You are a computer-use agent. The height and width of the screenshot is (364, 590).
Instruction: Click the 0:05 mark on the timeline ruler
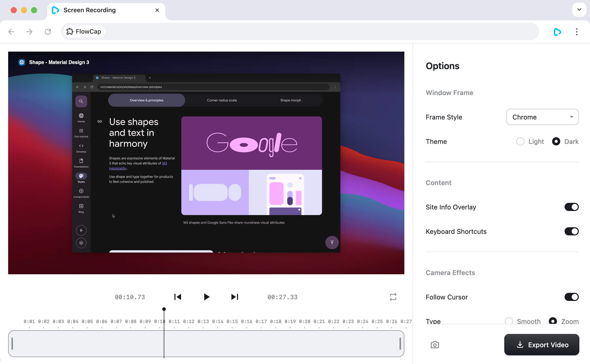tap(87, 322)
